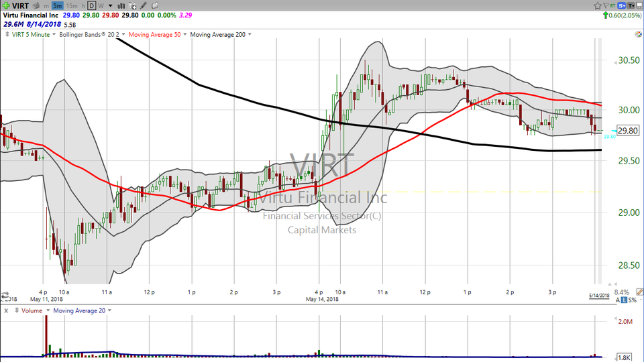Click the left-arrow marker beside 30.50

point(615,62)
